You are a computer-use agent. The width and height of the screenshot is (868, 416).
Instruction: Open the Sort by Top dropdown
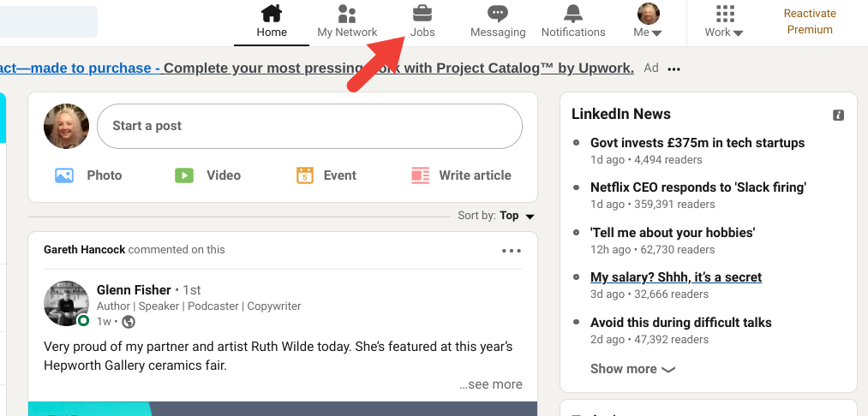point(496,216)
